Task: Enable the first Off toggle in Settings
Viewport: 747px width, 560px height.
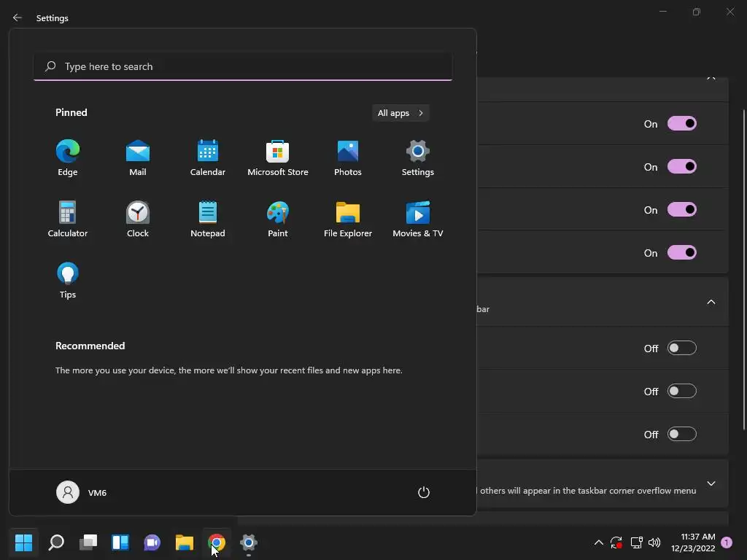Action: coord(682,348)
